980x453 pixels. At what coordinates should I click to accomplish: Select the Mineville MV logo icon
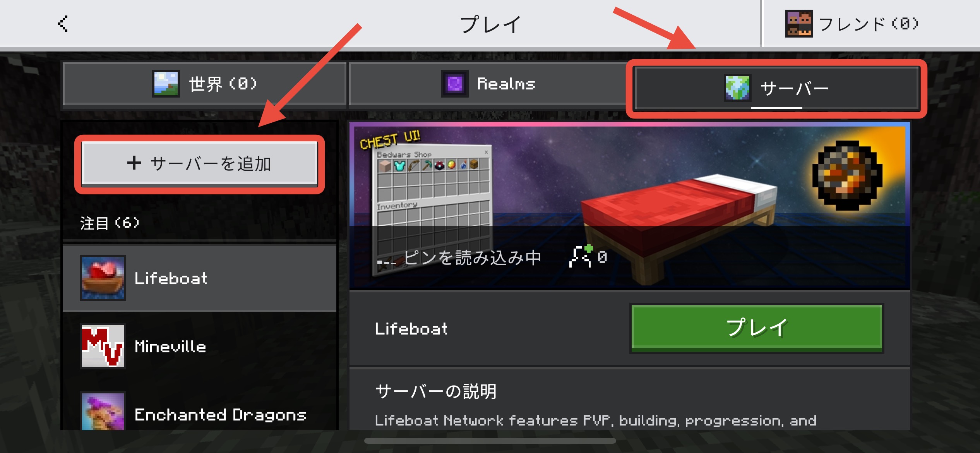pyautogui.click(x=103, y=346)
